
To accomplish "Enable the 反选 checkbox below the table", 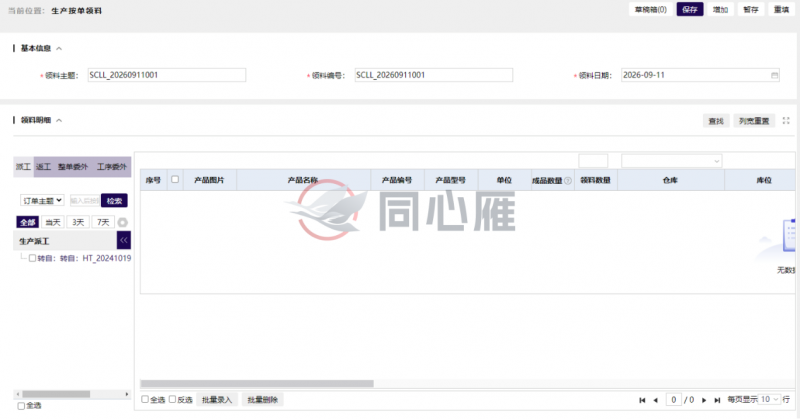I will pyautogui.click(x=172, y=399).
